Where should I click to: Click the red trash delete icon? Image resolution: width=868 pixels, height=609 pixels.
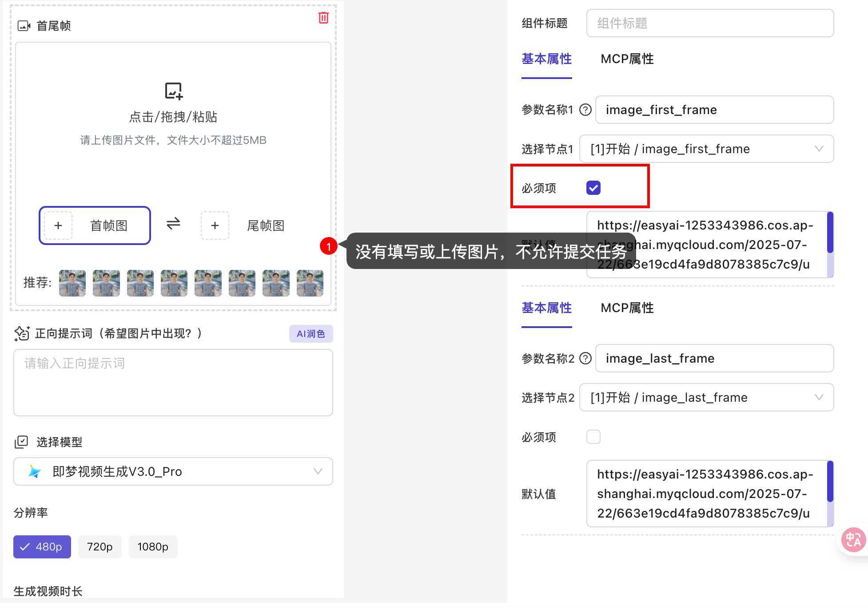(x=323, y=18)
